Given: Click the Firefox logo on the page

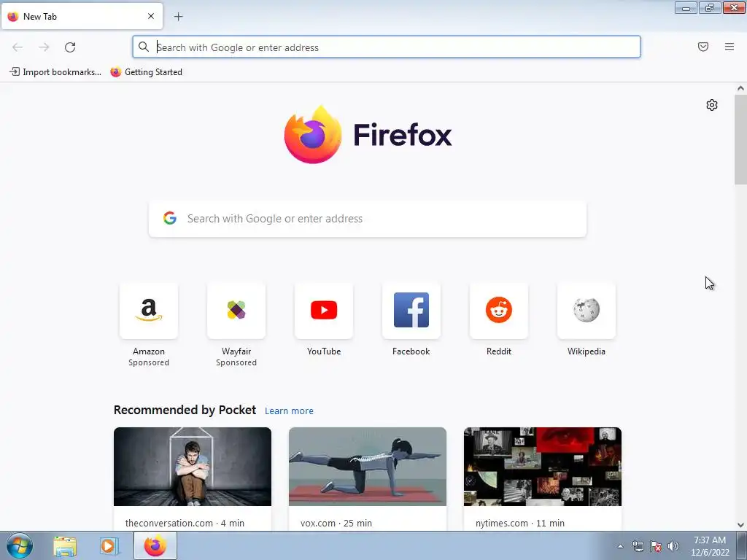Looking at the screenshot, I should coord(368,135).
